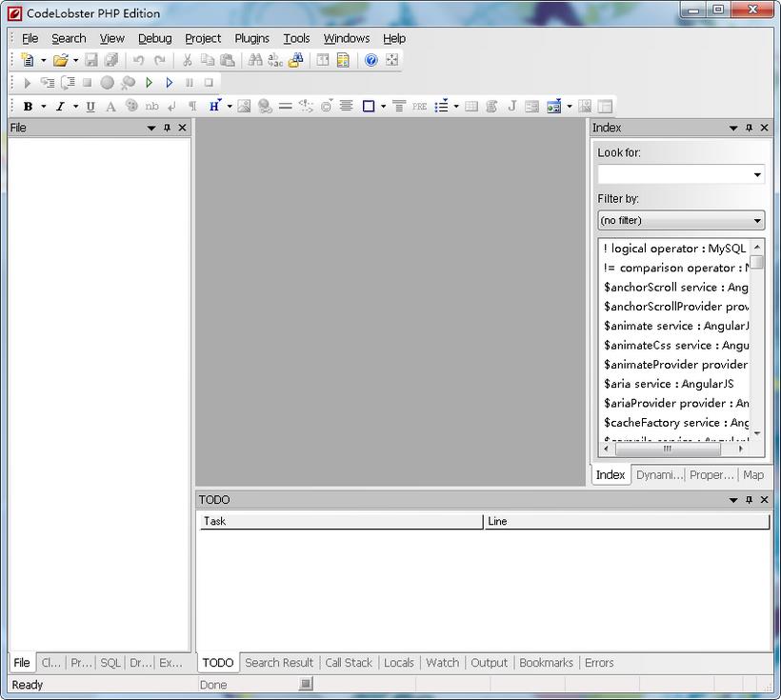Open the File menu
The image size is (781, 700).
coord(30,38)
